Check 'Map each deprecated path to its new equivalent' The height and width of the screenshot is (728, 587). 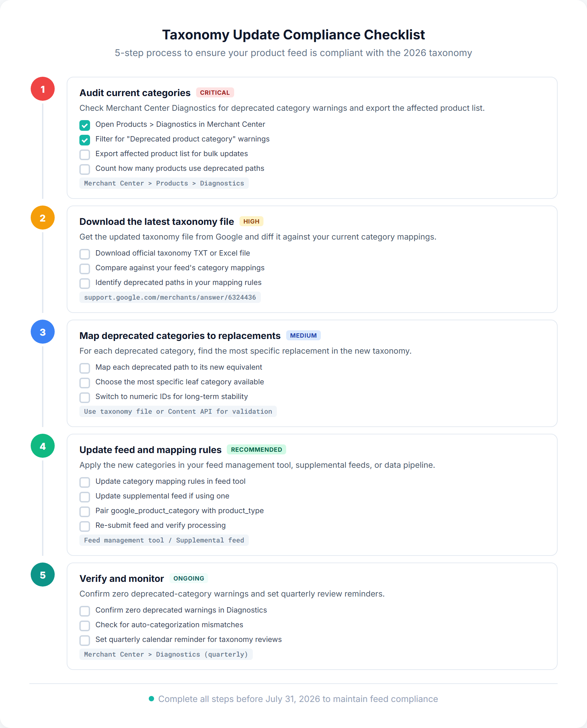pyautogui.click(x=84, y=368)
